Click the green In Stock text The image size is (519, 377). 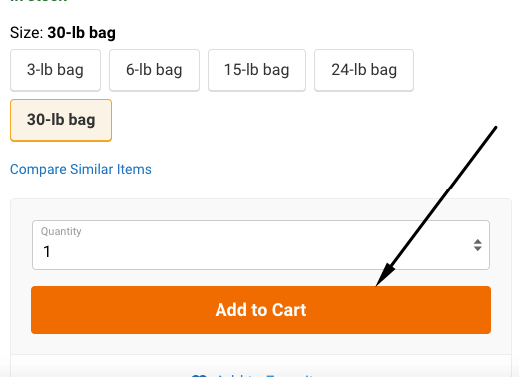click(39, 1)
